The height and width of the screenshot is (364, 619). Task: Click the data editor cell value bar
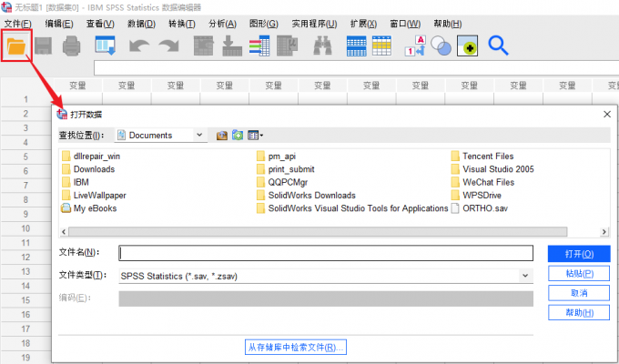pyautogui.click(x=357, y=68)
